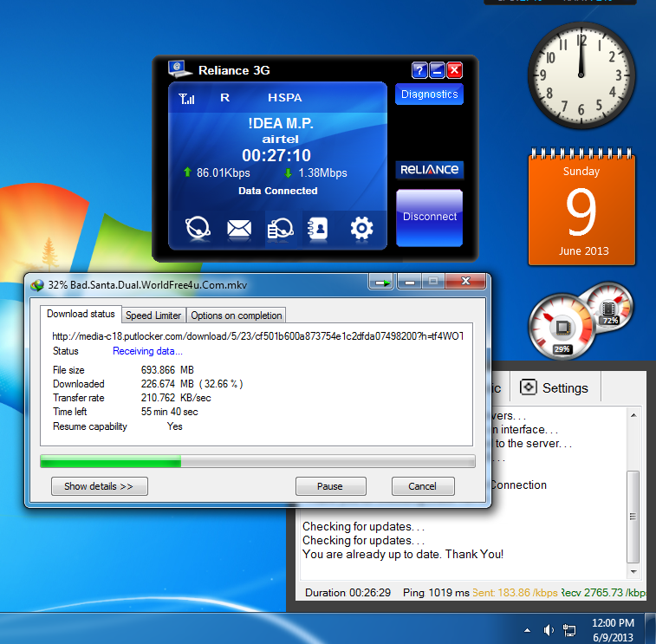The image size is (656, 644).
Task: Minimize the Reliance 3G window
Action: 438,70
